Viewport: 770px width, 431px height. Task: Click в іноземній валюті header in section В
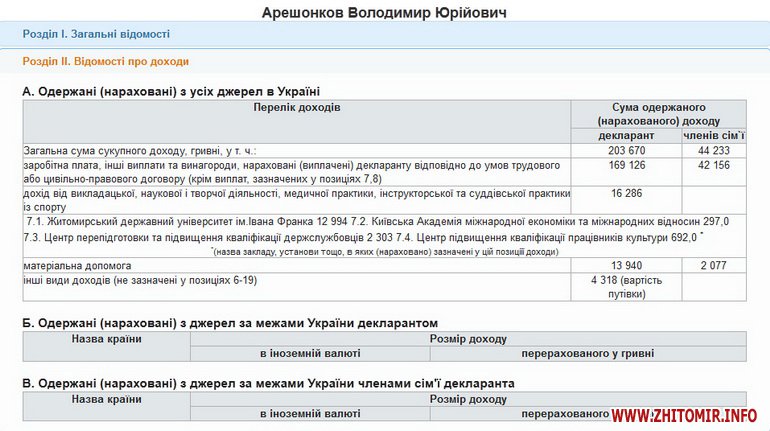tap(311, 413)
